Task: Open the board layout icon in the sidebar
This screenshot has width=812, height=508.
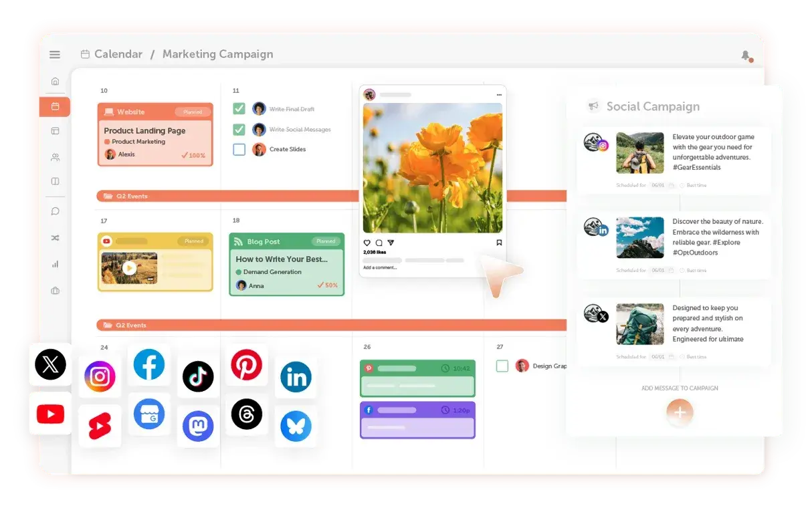Action: pos(55,131)
